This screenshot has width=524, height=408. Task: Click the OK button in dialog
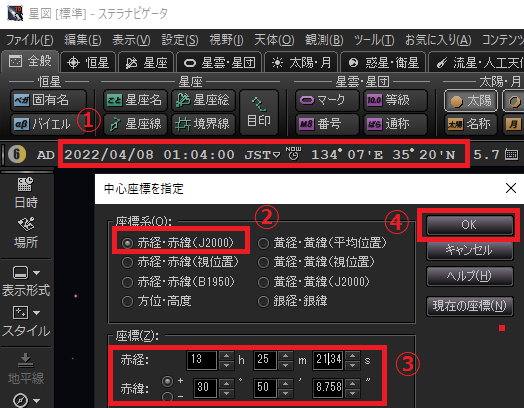click(470, 225)
